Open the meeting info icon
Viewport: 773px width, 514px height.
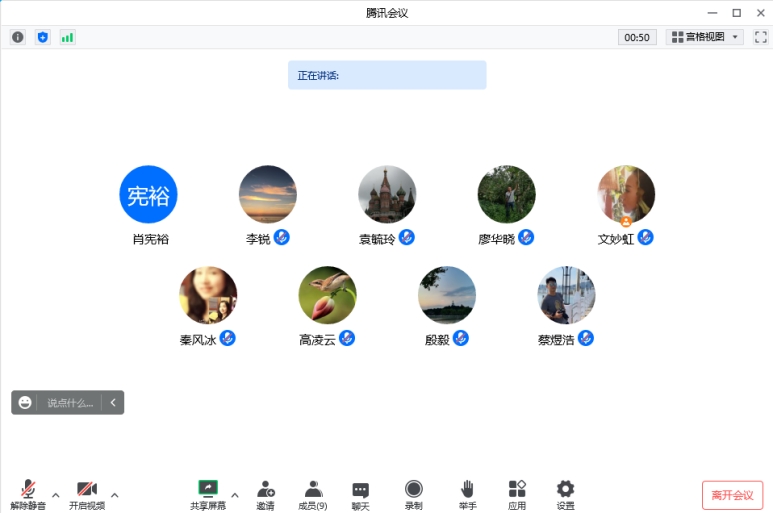[18, 37]
